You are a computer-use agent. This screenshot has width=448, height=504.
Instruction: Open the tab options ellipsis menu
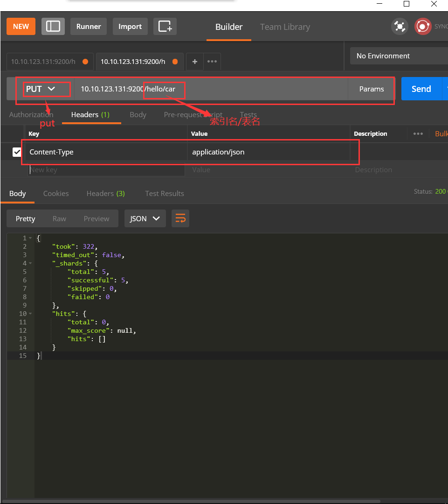click(x=212, y=62)
